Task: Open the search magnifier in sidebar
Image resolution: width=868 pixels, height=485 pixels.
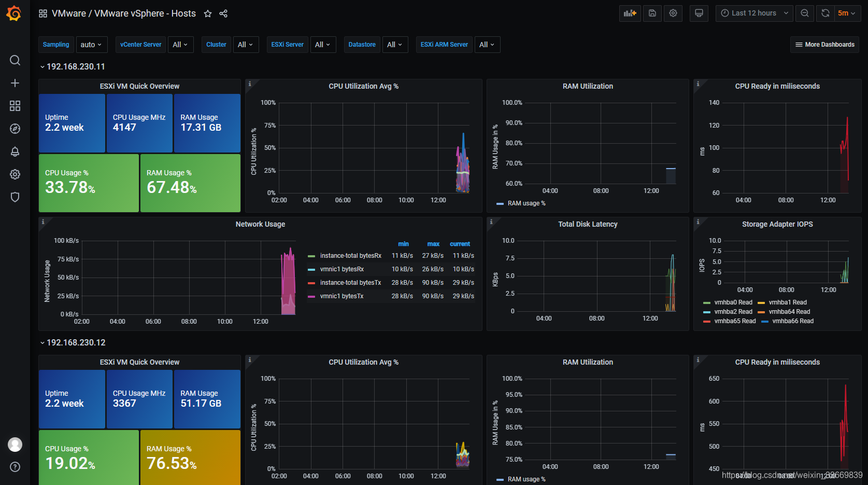Action: pyautogui.click(x=15, y=60)
